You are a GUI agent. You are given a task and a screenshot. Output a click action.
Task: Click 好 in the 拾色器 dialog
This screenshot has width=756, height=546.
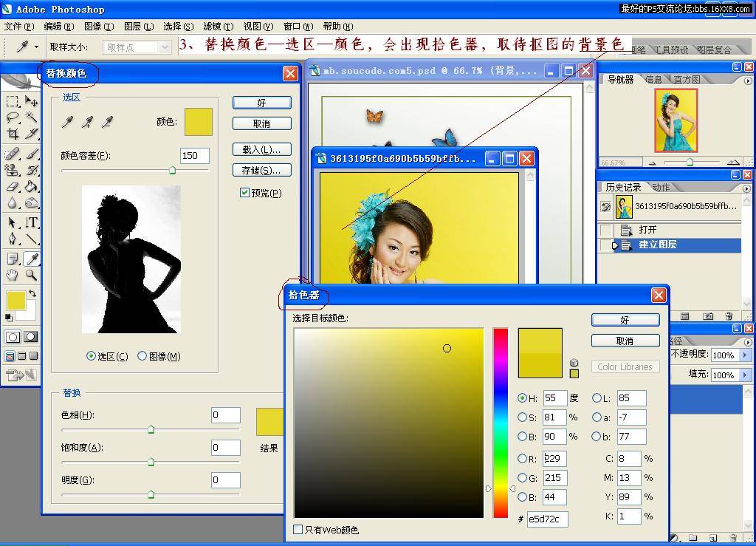click(625, 320)
